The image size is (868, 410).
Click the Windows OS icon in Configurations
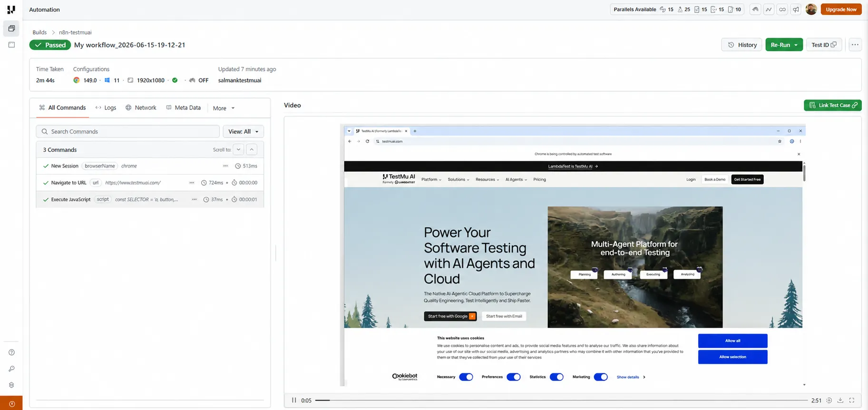coord(107,80)
